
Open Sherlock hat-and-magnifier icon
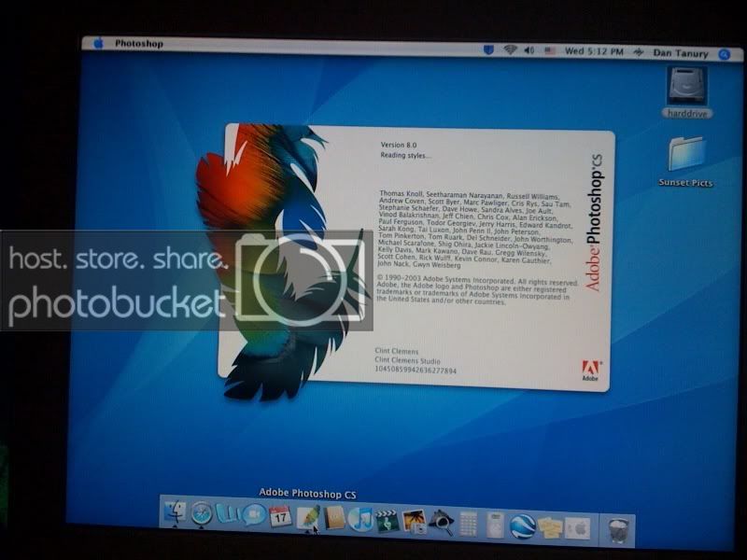click(441, 523)
